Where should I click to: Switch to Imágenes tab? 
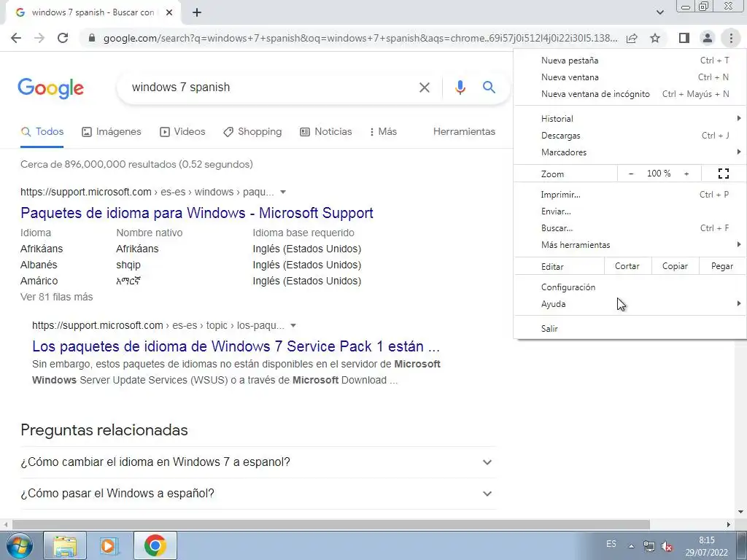(x=112, y=132)
